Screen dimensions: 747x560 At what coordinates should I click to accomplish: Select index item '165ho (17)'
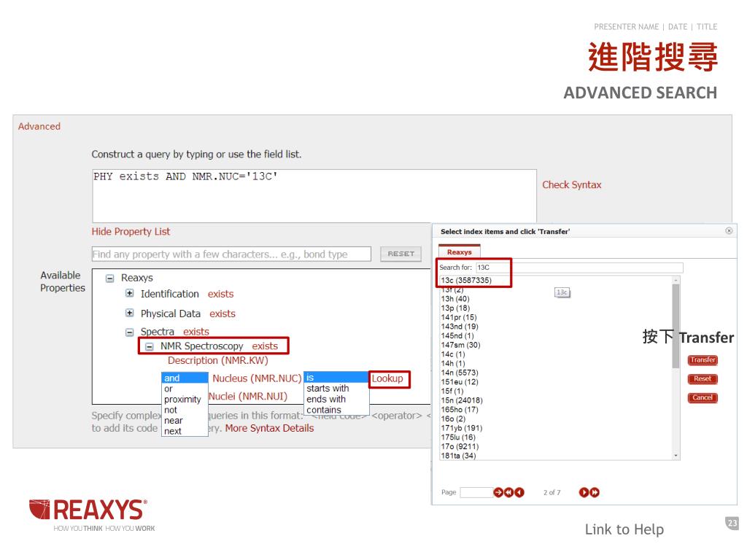(x=460, y=410)
